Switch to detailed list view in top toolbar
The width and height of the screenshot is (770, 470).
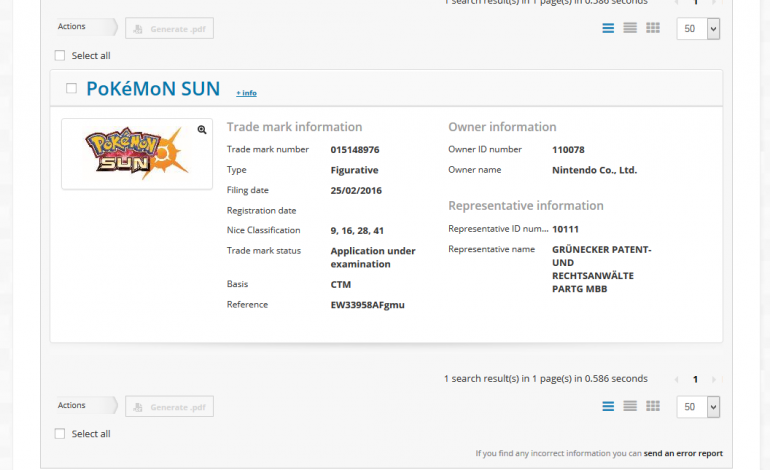(x=608, y=28)
